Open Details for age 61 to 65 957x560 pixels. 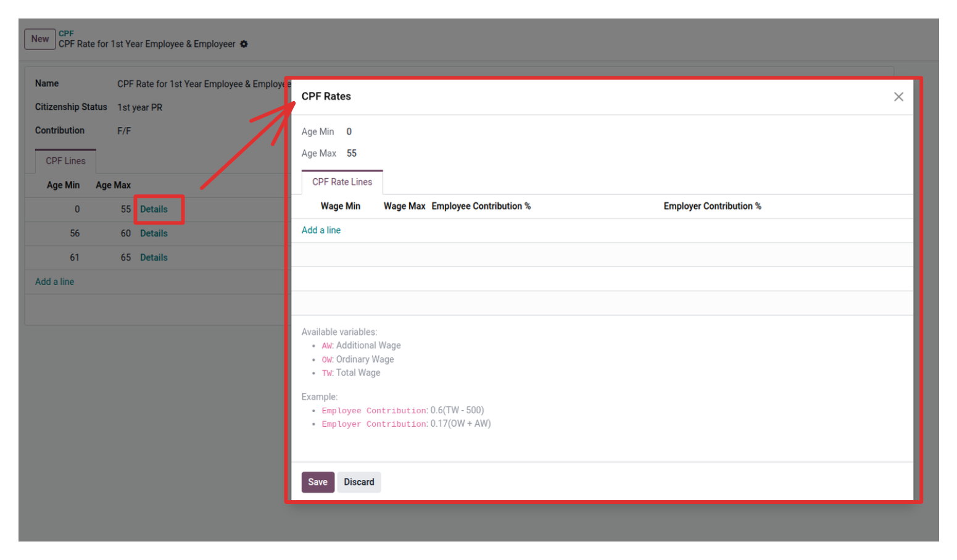tap(154, 257)
